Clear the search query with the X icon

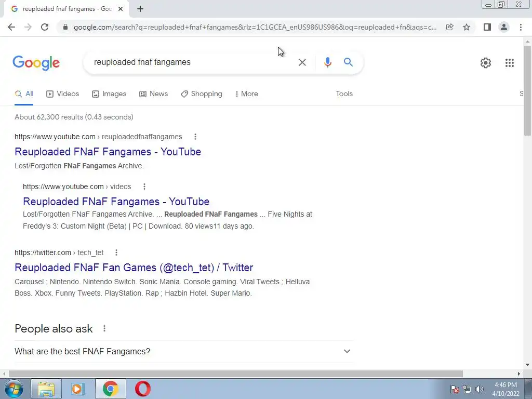[x=302, y=62]
